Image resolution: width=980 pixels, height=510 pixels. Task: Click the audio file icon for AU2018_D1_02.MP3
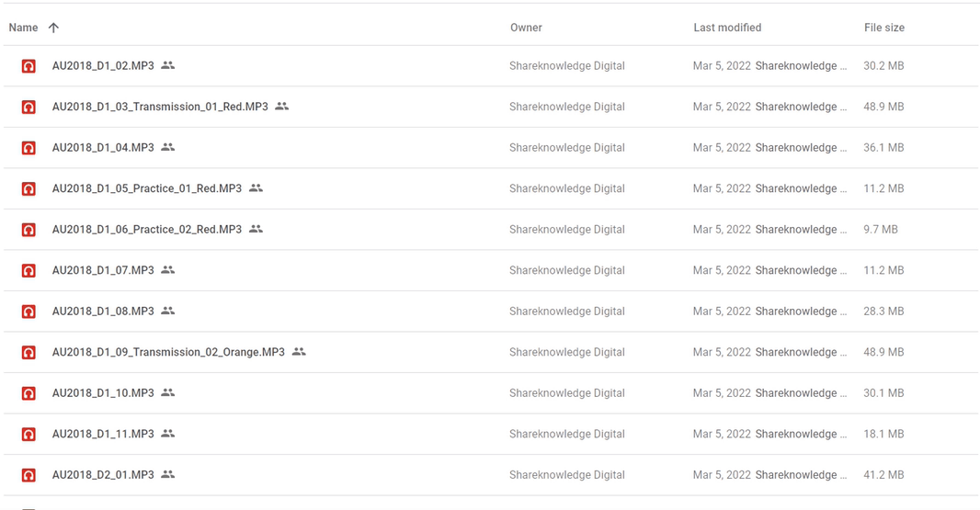point(28,66)
